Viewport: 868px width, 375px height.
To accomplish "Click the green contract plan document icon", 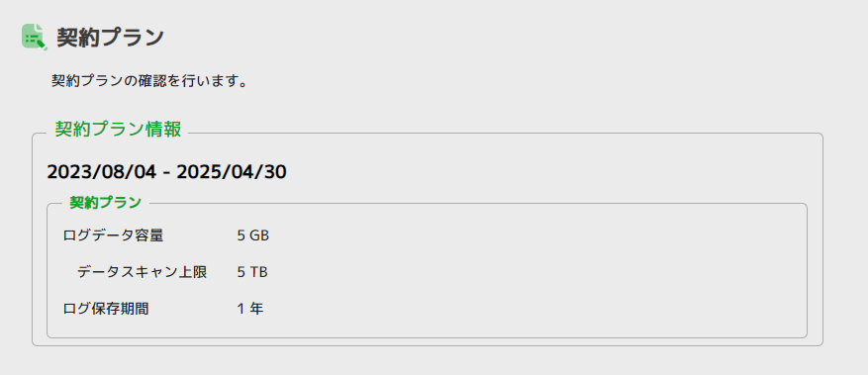I will pyautogui.click(x=34, y=37).
